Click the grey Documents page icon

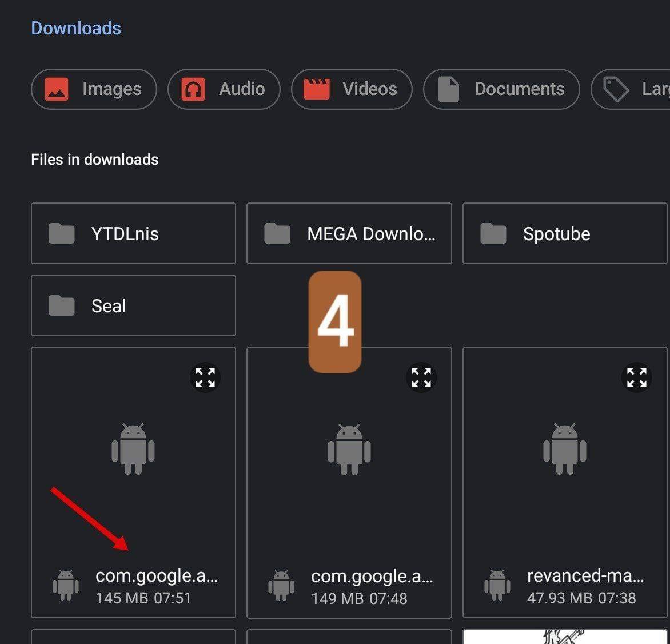tap(449, 89)
